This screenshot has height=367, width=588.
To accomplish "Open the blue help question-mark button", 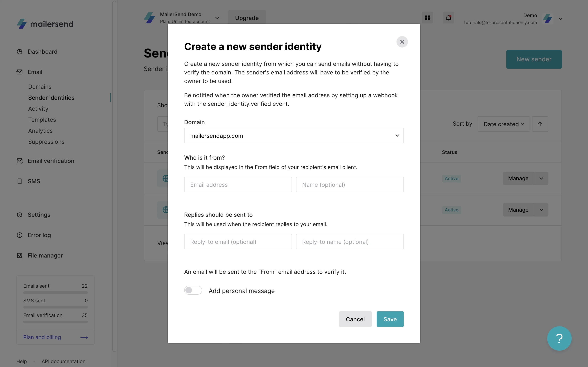I will click(559, 338).
